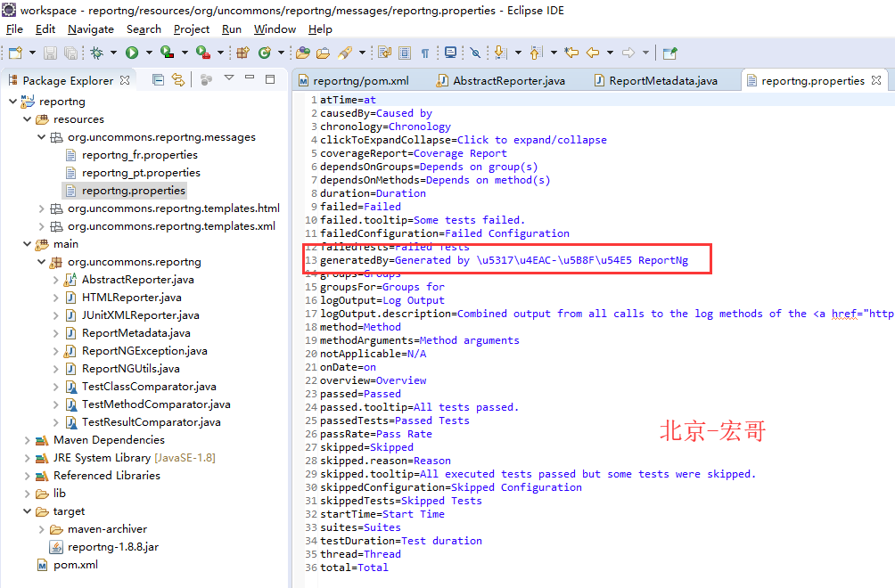Close the reportng.properties editor tab
Viewport: 895px width, 588px height.
pyautogui.click(x=877, y=80)
